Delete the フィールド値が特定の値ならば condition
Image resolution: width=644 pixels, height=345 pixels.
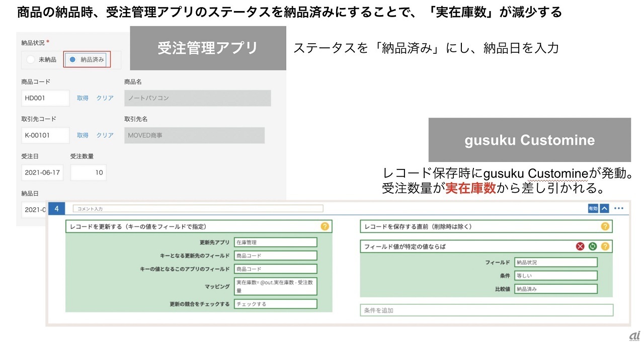coord(580,246)
